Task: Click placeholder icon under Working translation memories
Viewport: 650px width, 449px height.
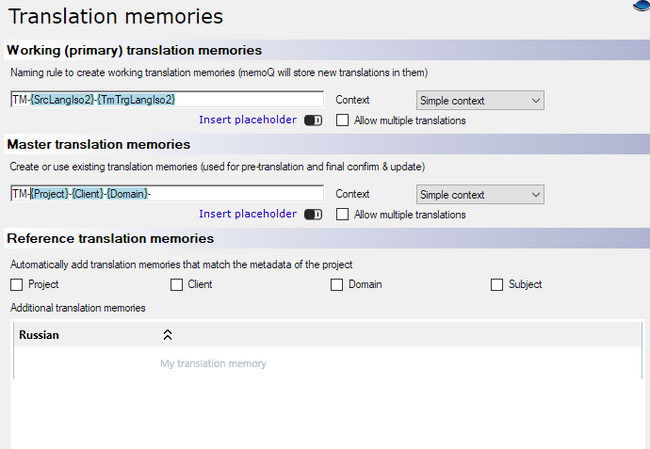Action: pyautogui.click(x=313, y=120)
